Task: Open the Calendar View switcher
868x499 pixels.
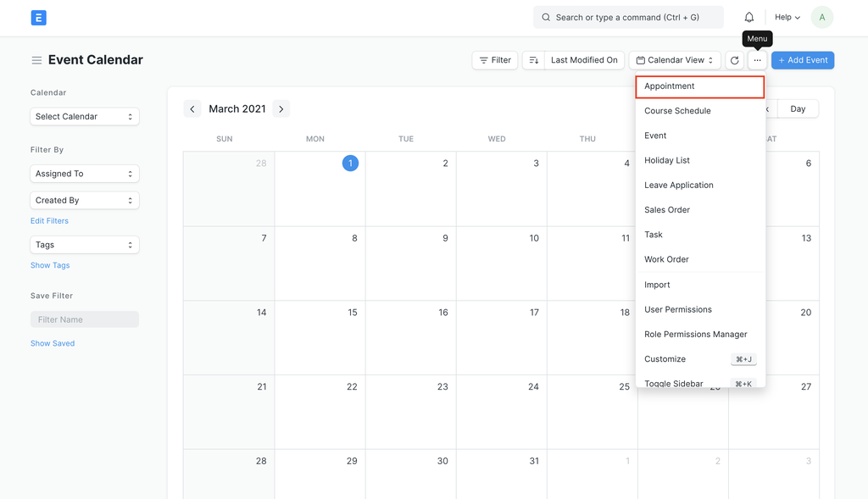Action: pyautogui.click(x=675, y=60)
